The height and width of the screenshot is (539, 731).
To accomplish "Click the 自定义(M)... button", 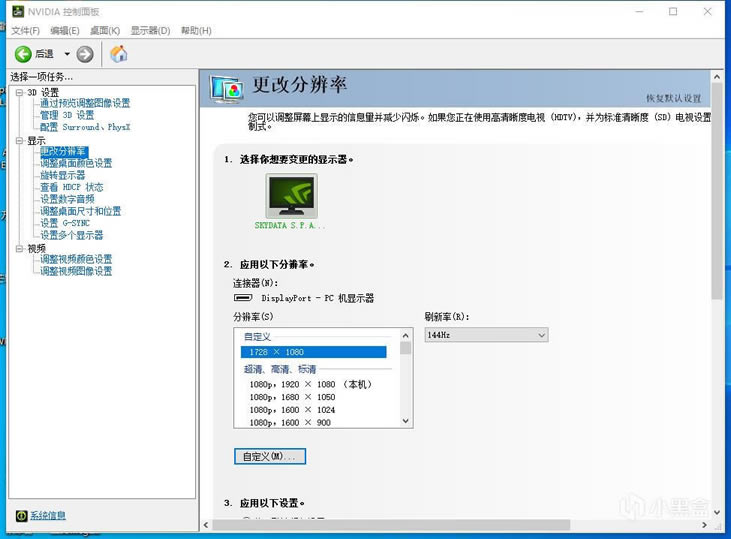I will click(270, 456).
